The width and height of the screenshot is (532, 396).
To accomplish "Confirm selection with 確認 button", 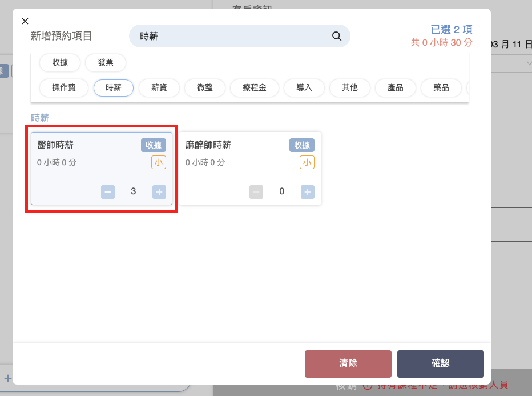I will click(x=440, y=363).
